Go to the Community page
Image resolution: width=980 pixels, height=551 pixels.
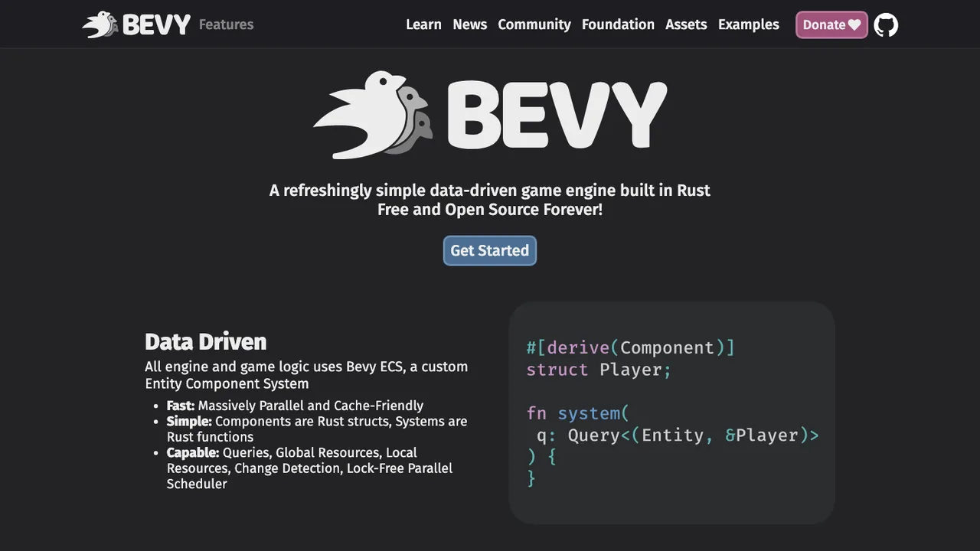click(534, 24)
